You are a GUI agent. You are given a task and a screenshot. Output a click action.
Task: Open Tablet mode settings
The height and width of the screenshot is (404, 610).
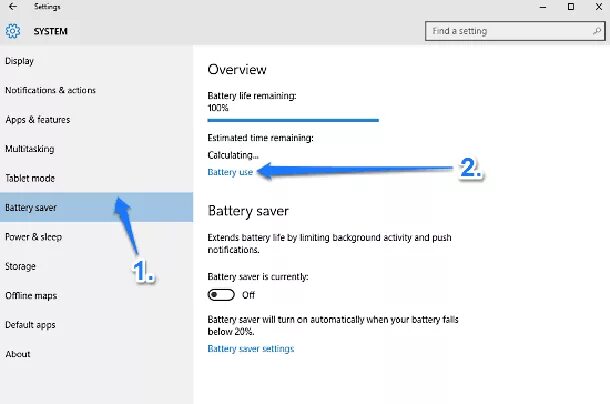pos(96,178)
